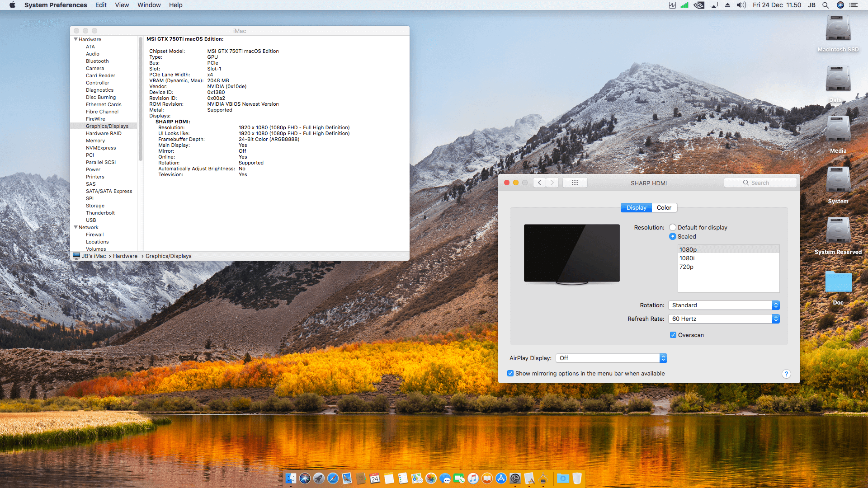868x488 pixels.
Task: Open the NVIDIA driver icon in menu bar
Action: 698,5
